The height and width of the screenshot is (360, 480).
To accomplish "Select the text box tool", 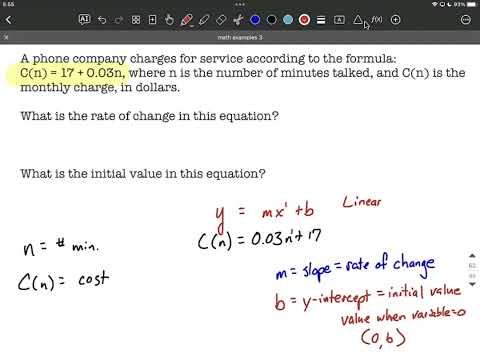I will (339, 20).
